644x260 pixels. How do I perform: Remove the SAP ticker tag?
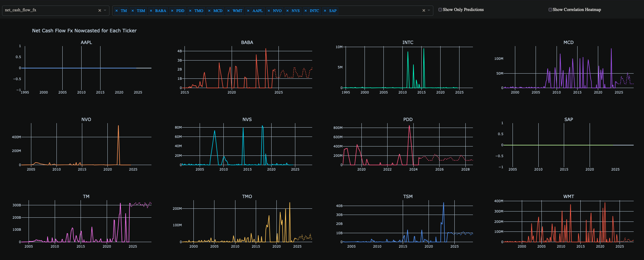coord(325,11)
